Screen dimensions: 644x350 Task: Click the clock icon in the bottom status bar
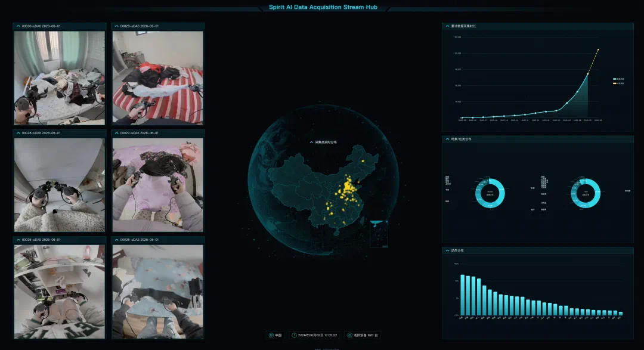[x=294, y=335]
